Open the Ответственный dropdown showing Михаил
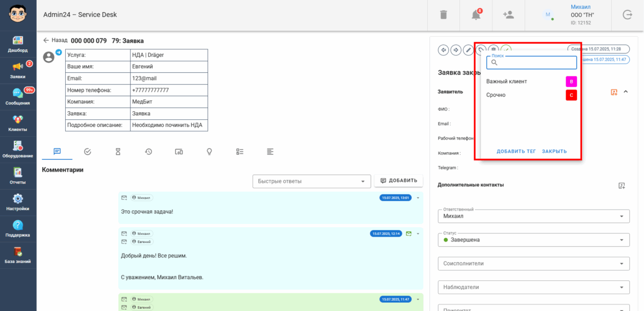644x311 pixels. 534,216
